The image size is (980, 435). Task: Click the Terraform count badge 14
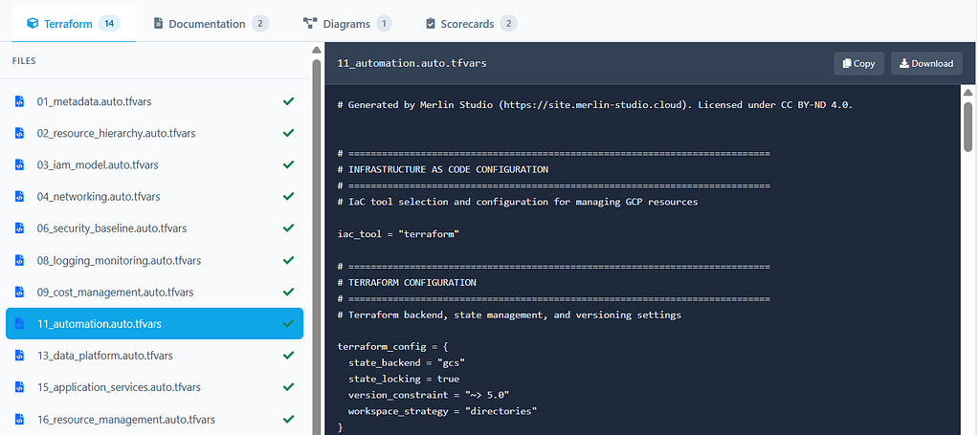pos(109,24)
